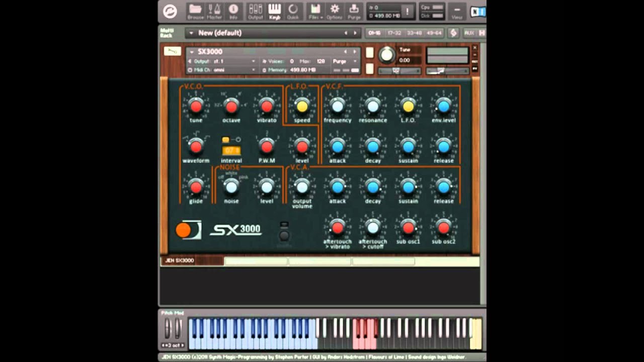Screen dimensions: 644x362
Task: Click the Purge icon in the top toolbar
Action: coord(354,11)
